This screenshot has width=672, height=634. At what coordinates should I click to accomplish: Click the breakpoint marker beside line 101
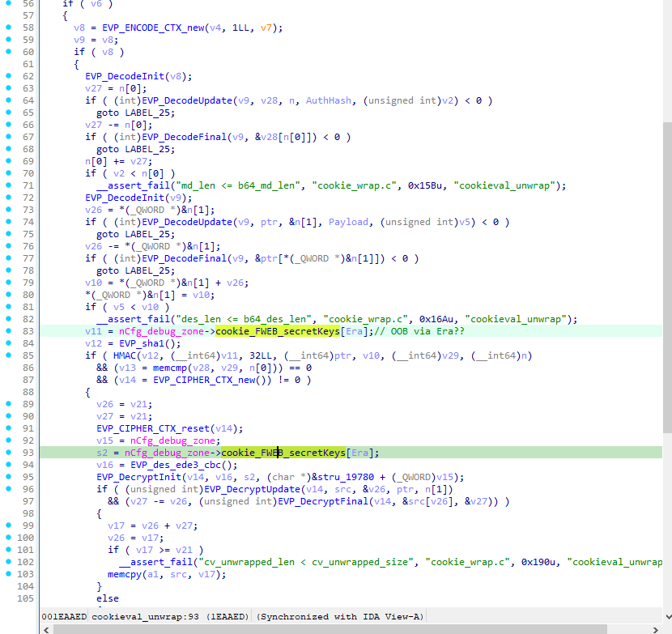pos(8,549)
